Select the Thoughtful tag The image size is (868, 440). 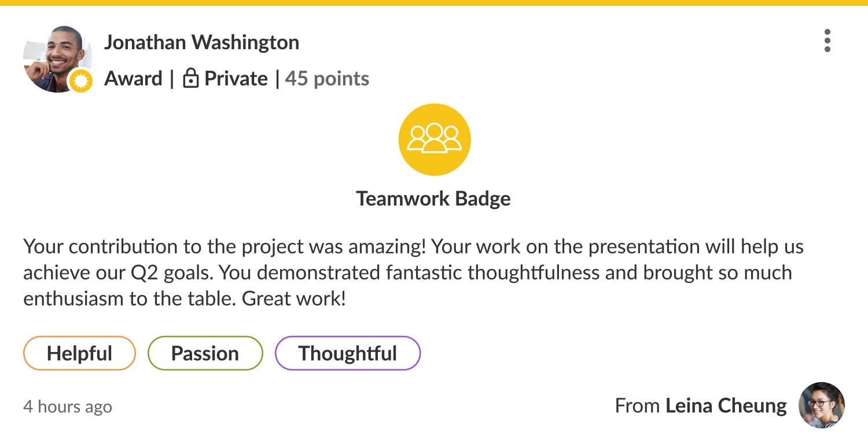click(347, 353)
